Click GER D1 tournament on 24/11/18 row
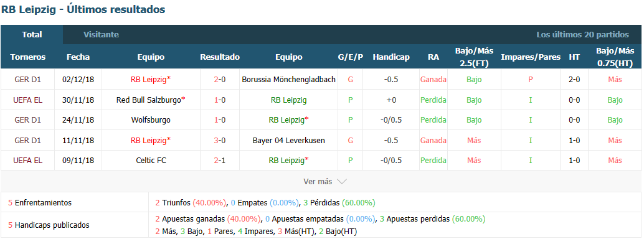The height and width of the screenshot is (239, 644). coord(28,120)
